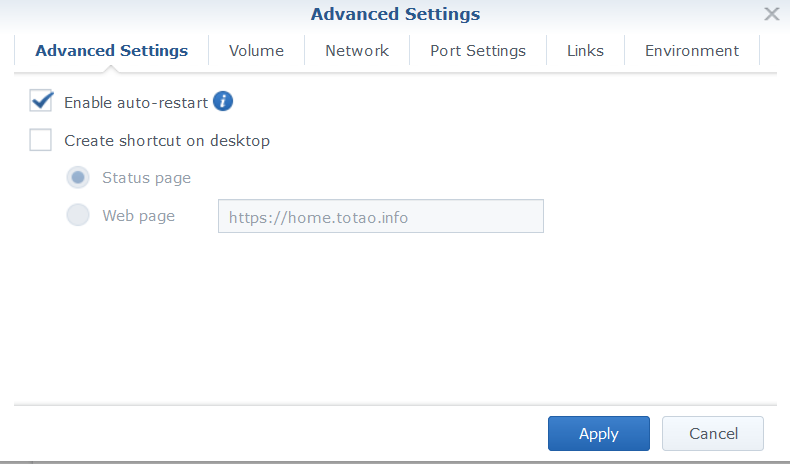Click the auto-restart info icon
The width and height of the screenshot is (790, 464).
pos(223,101)
